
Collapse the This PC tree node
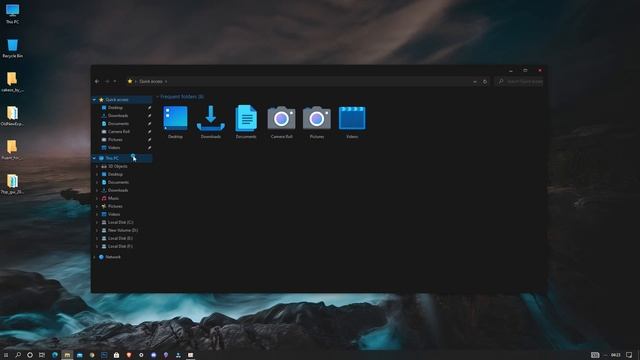click(x=94, y=158)
